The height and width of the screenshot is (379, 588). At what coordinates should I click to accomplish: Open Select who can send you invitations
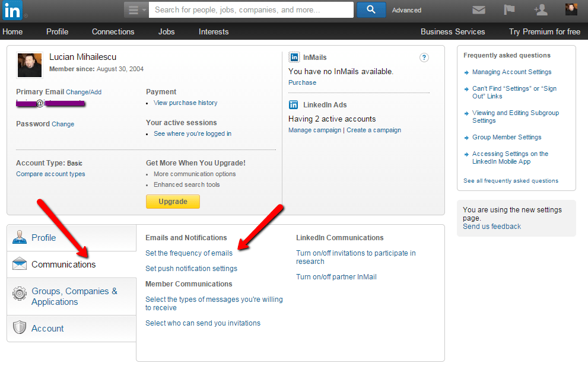tap(203, 323)
